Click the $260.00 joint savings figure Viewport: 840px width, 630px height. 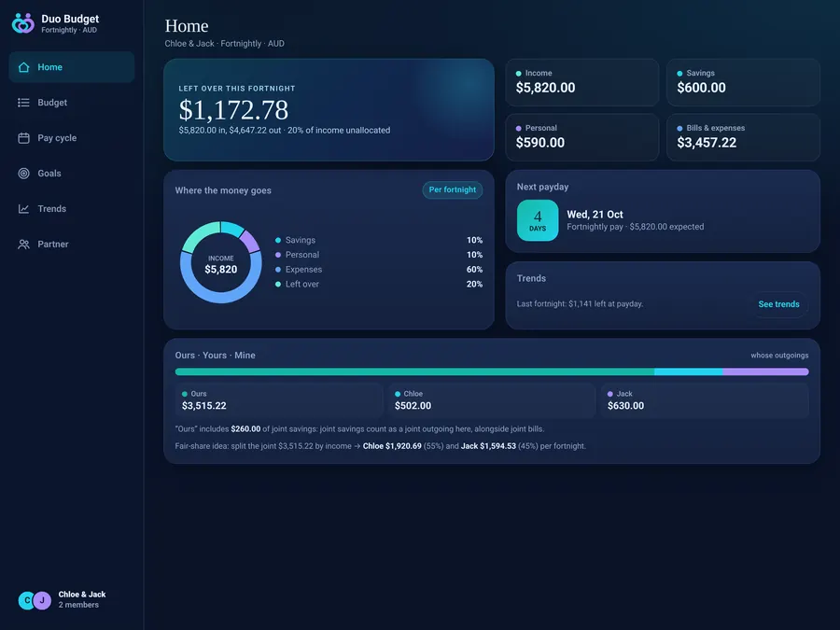tap(245, 429)
